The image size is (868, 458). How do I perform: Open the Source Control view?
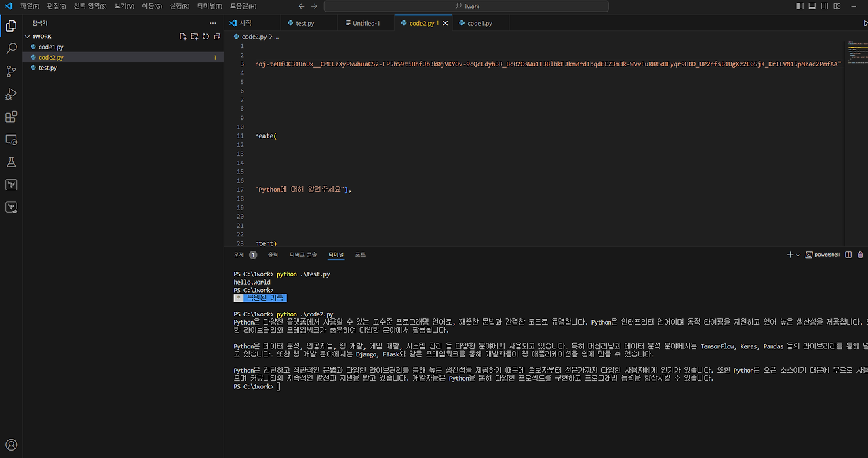[11, 71]
